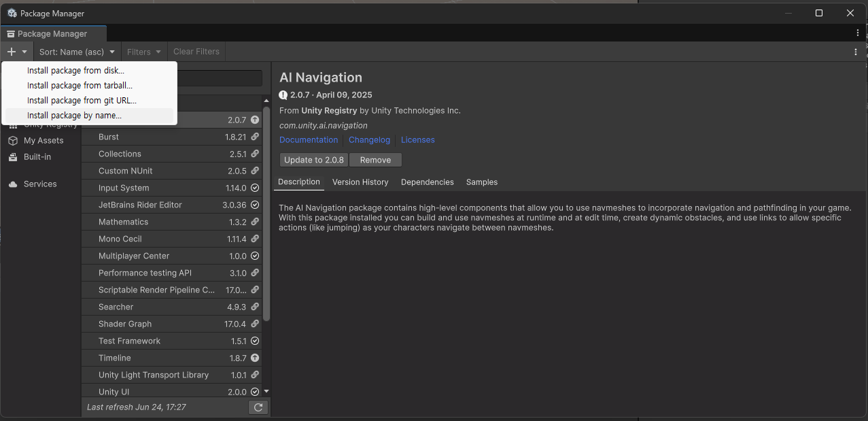Click the refresh package list button
The image size is (868, 421).
tap(258, 407)
